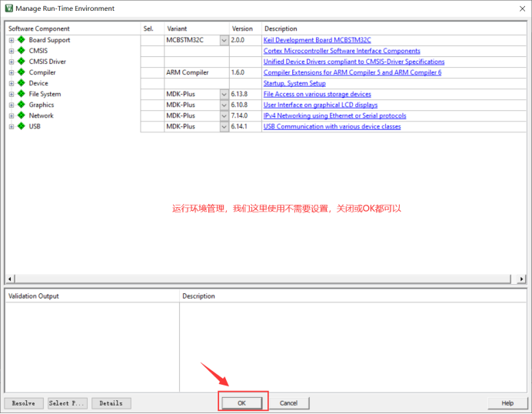532x414 pixels.
Task: Click the Board Support green diamond icon
Action: (x=22, y=40)
